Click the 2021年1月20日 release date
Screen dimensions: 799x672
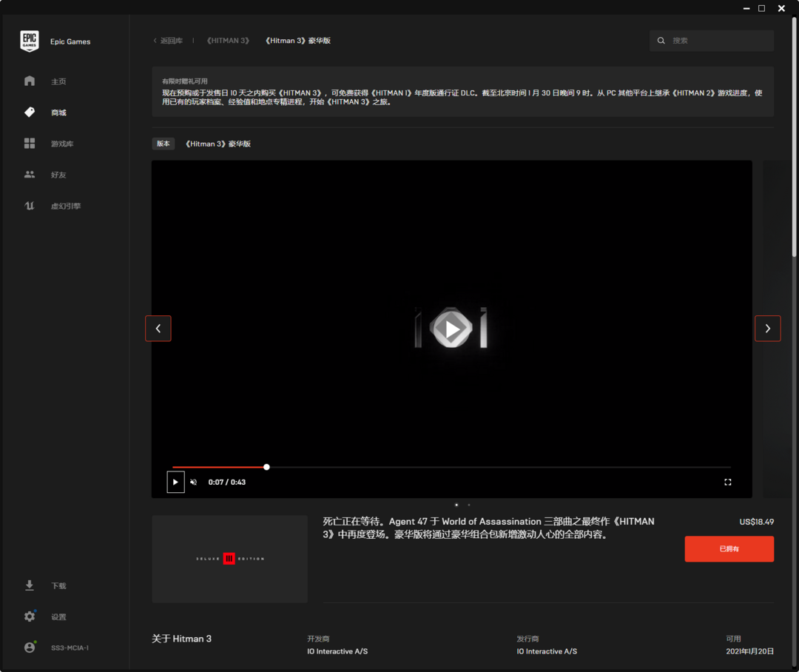click(x=750, y=651)
